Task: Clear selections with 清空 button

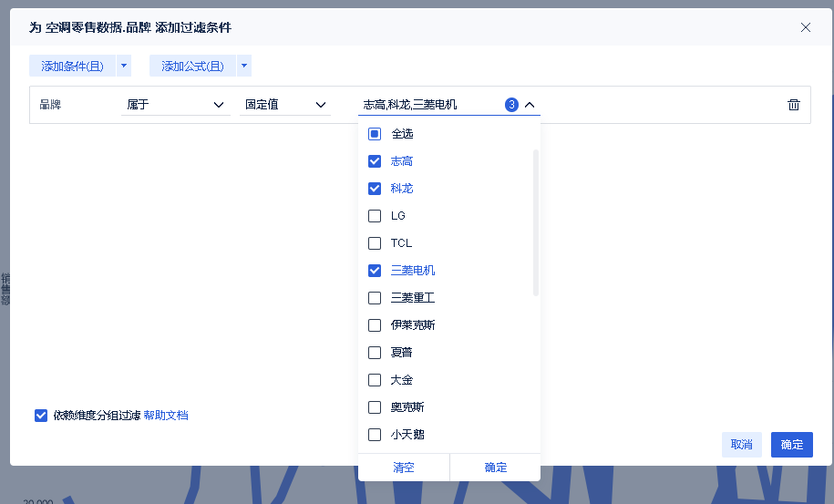Action: pyautogui.click(x=404, y=468)
